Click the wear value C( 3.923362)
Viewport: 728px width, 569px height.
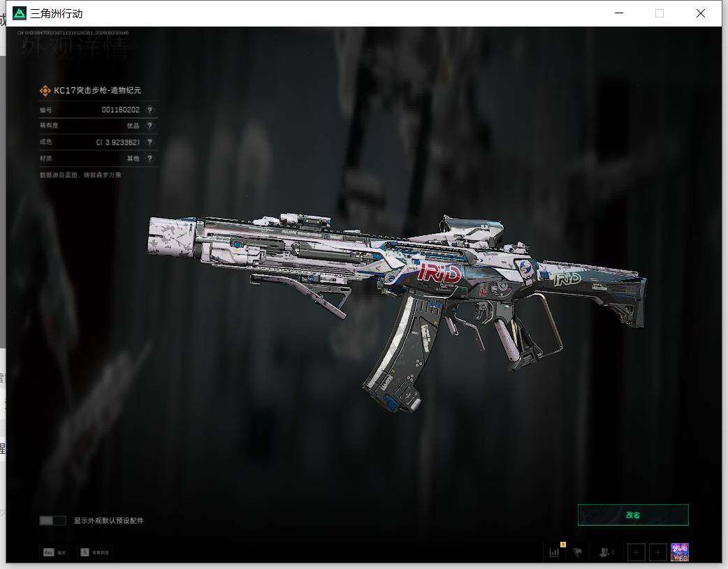pos(118,142)
